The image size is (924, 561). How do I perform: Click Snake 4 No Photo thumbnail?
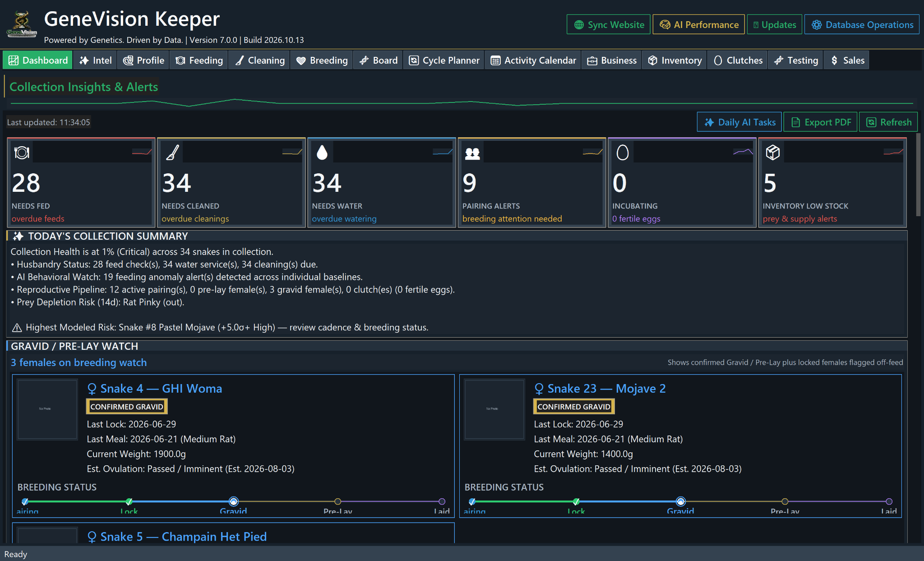coord(47,409)
